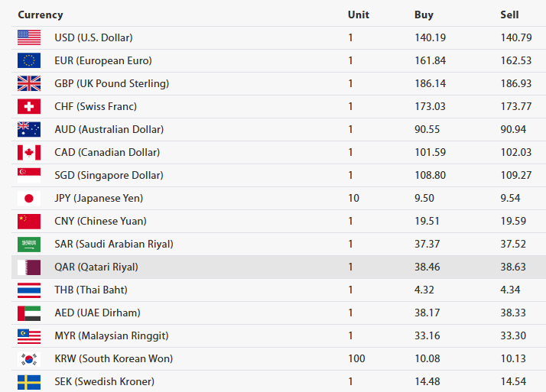Click the Swiss flag icon
This screenshot has width=546, height=392.
pyautogui.click(x=29, y=106)
